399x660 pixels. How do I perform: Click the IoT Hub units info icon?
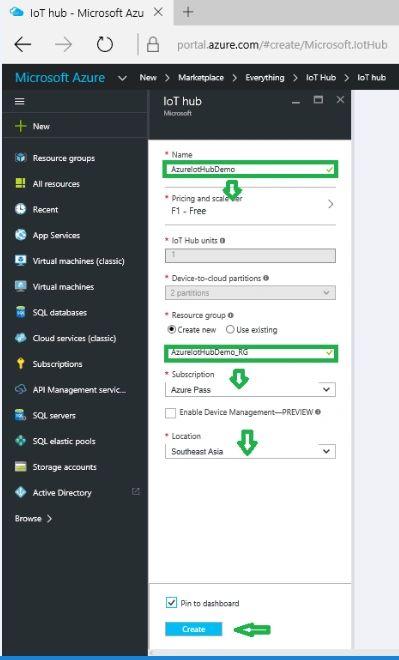coord(222,241)
